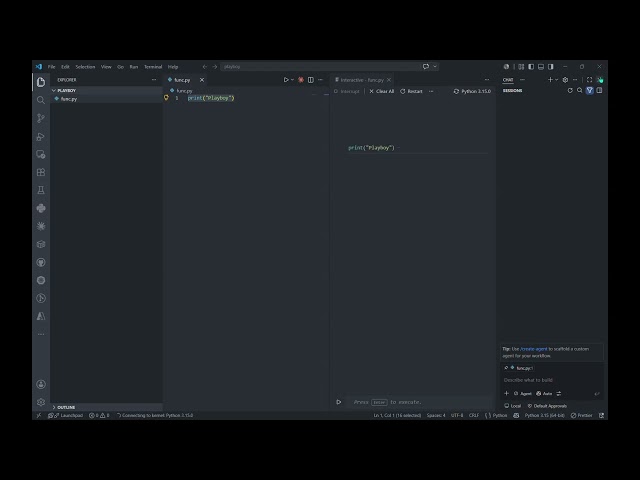This screenshot has width=640, height=480.
Task: Toggle the bottom panel visibility
Action: point(541,67)
